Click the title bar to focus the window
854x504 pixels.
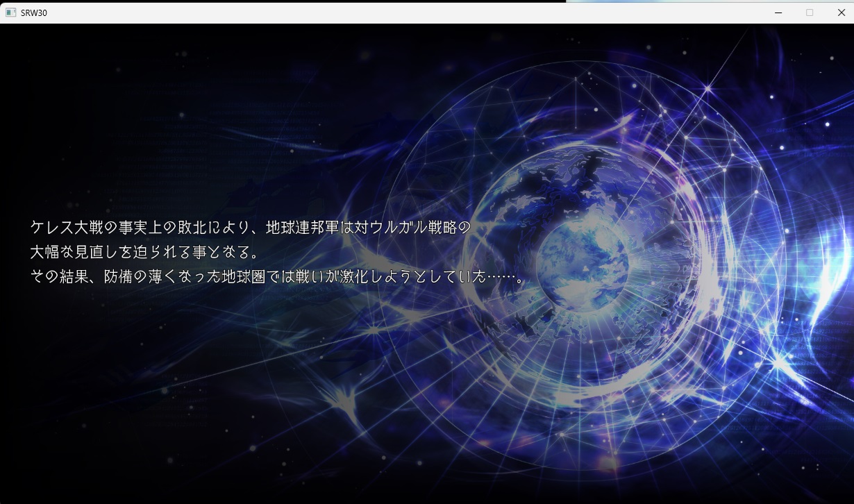417,12
